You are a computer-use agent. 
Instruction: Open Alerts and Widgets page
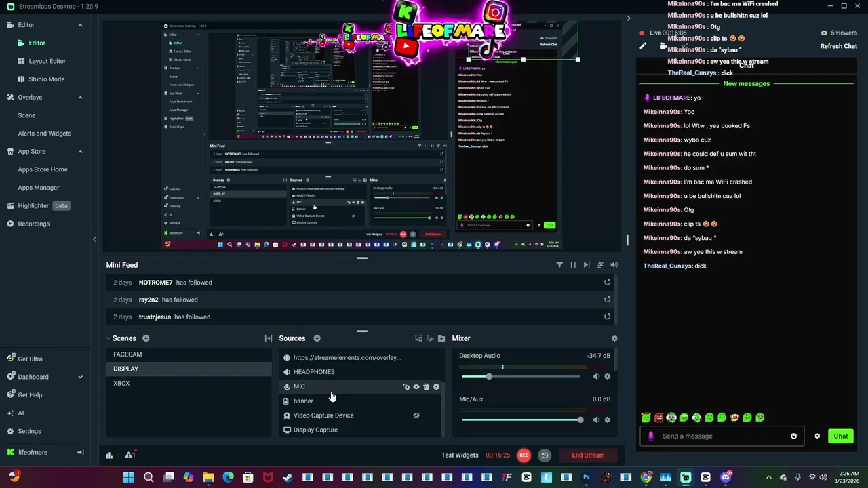[x=44, y=134]
